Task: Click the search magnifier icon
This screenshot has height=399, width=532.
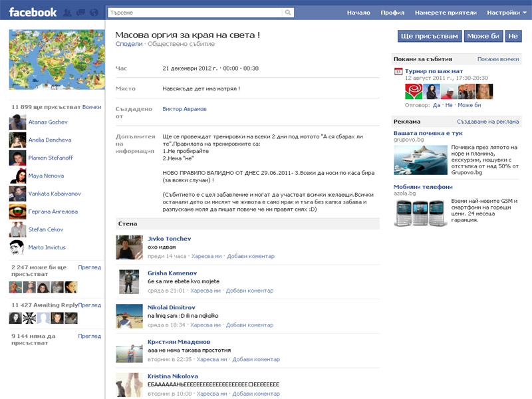Action: [x=287, y=12]
